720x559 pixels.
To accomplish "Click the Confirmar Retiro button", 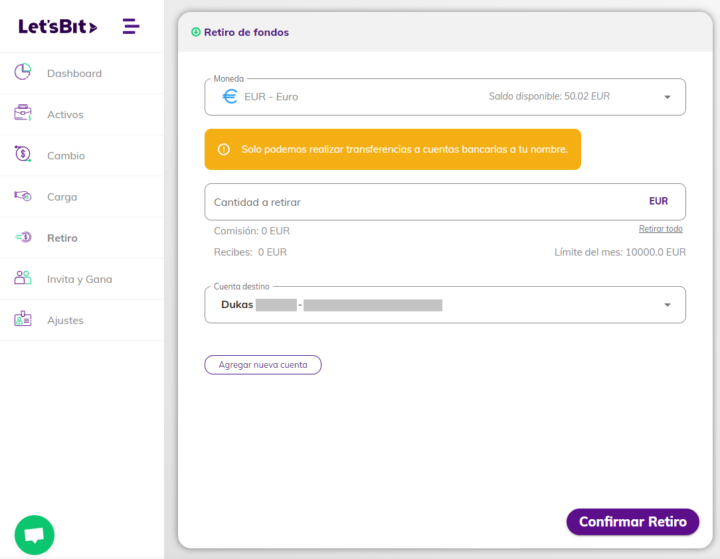I will pos(633,522).
